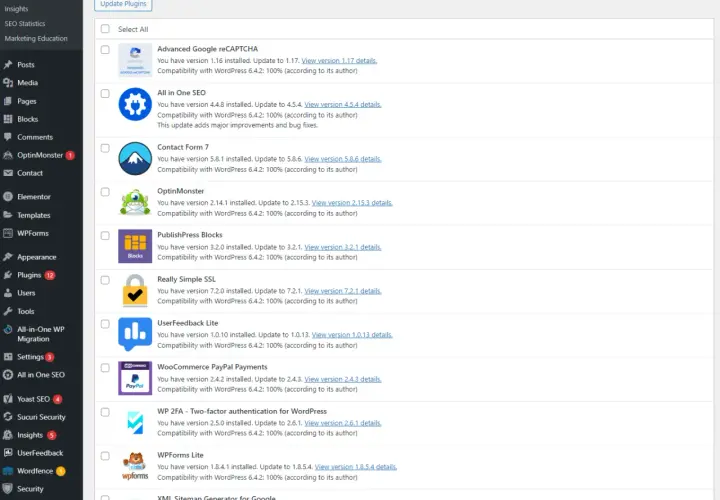Click the Settings icon in sidebar
Screen dimensions: 720x500
[8, 357]
